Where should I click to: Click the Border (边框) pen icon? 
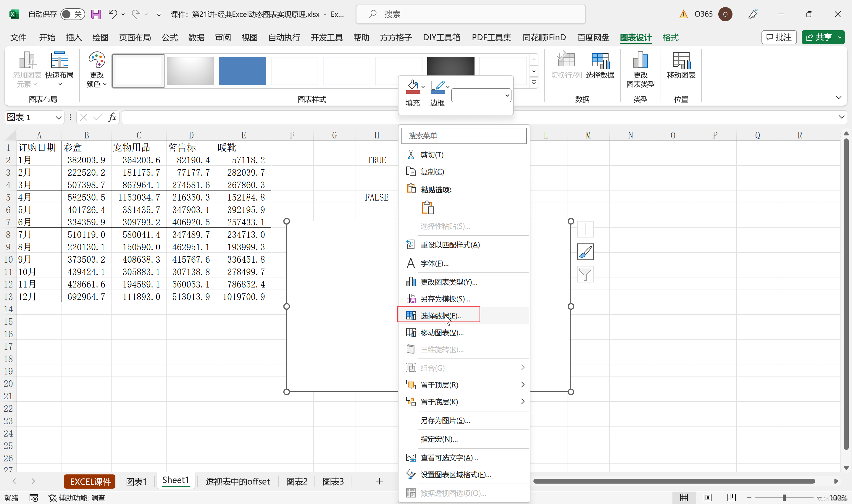coord(438,87)
